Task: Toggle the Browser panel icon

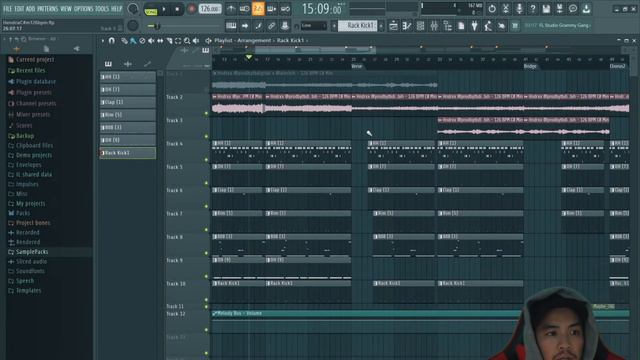Action: click(447, 26)
